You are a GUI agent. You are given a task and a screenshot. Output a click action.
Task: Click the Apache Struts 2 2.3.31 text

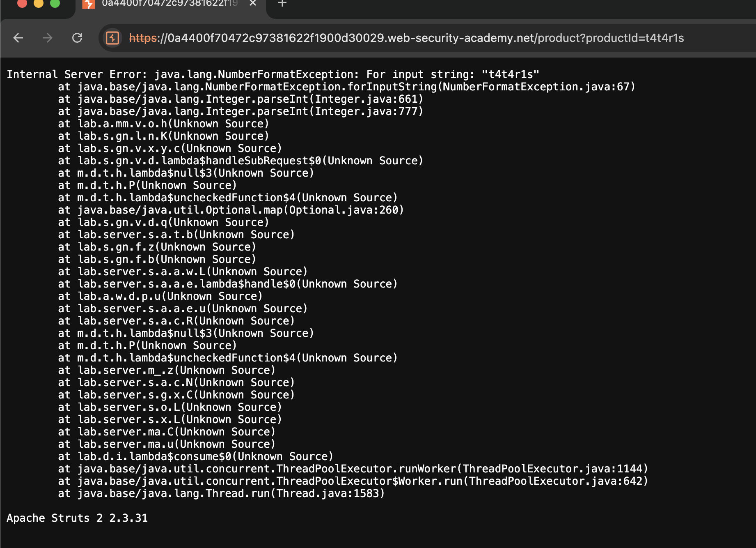pos(77,518)
